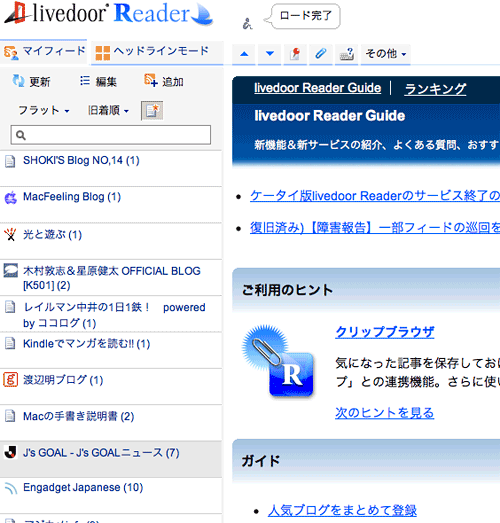Viewport: 500px width, 523px height.
Task: Open the その他 dropdown menu
Action: pos(386,54)
